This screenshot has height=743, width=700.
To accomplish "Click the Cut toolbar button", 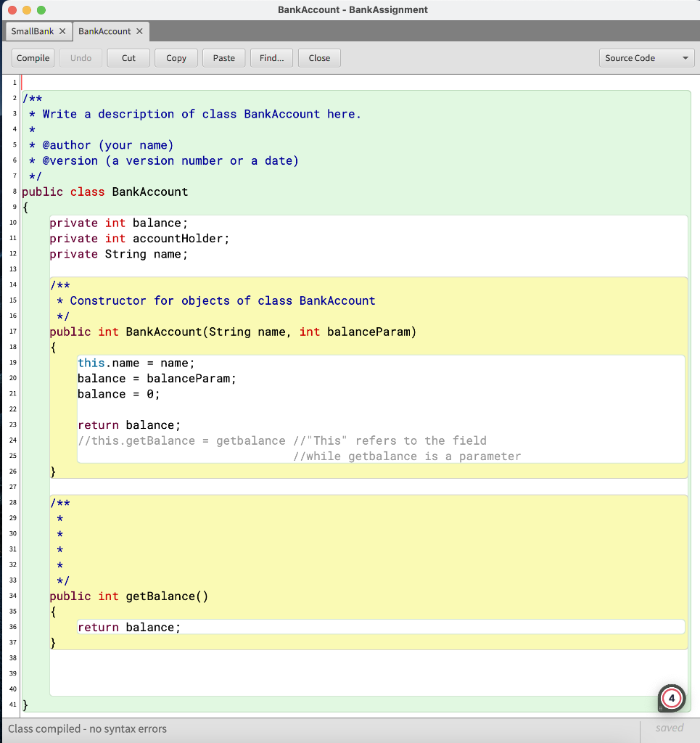I will coord(128,57).
